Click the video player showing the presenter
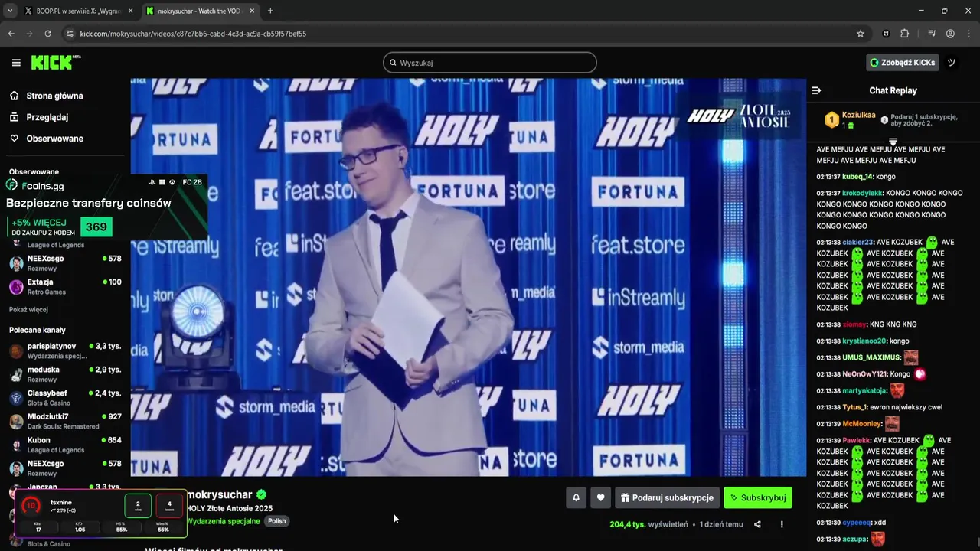The image size is (980, 551). 468,277
